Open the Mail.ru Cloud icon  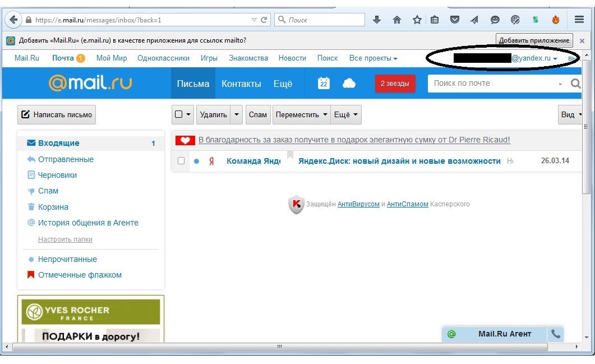[349, 84]
